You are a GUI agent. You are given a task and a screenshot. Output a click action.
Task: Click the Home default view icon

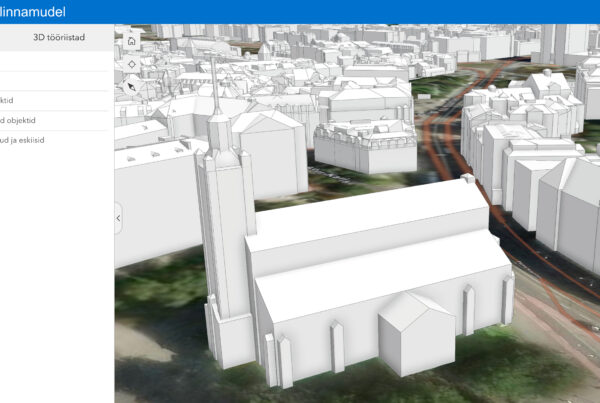(x=131, y=41)
